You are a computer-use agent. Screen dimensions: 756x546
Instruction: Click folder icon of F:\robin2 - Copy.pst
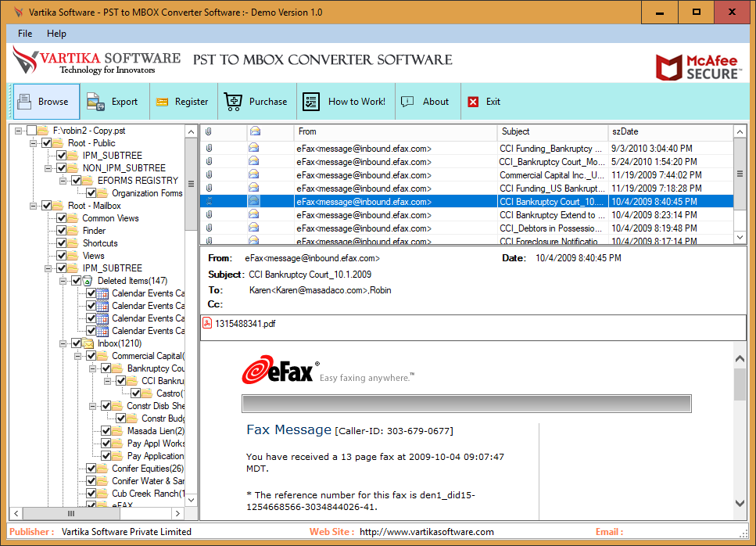43,130
